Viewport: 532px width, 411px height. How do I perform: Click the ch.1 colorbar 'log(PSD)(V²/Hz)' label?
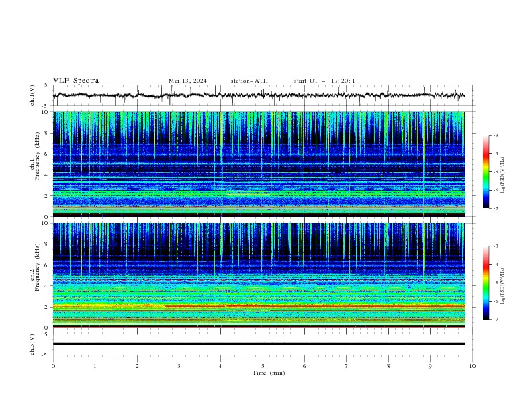pos(503,175)
